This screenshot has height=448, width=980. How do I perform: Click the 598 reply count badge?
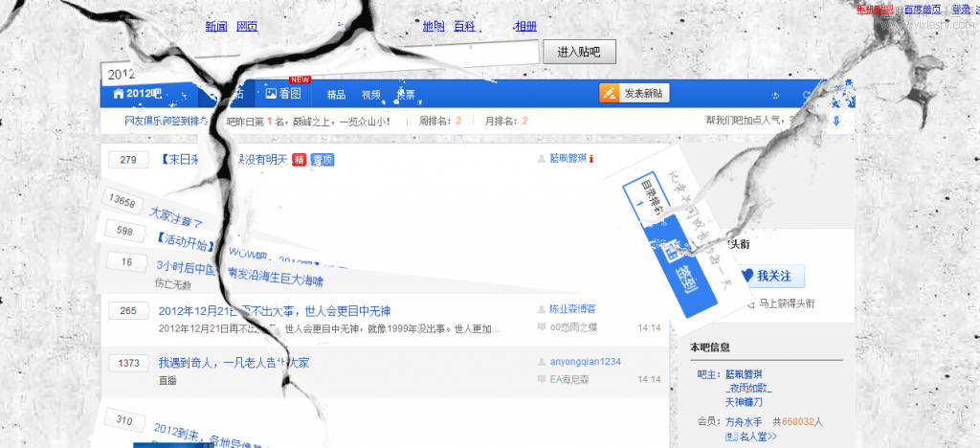[125, 232]
